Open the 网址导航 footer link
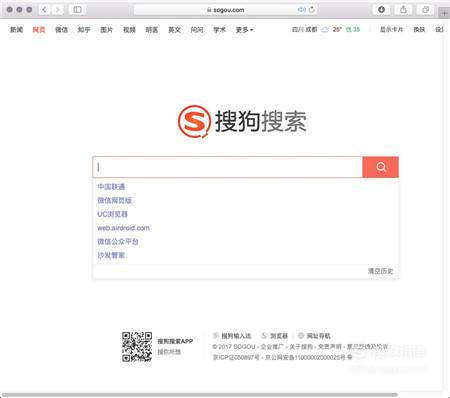Image resolution: width=450 pixels, height=398 pixels. click(318, 336)
